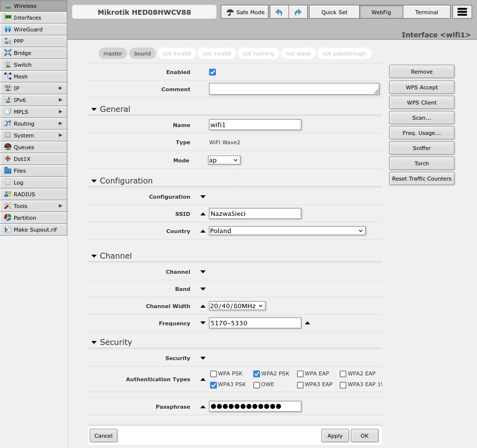Screen dimensions: 477x448
Task: Open the Country dropdown showing Poland
Action: 287,231
